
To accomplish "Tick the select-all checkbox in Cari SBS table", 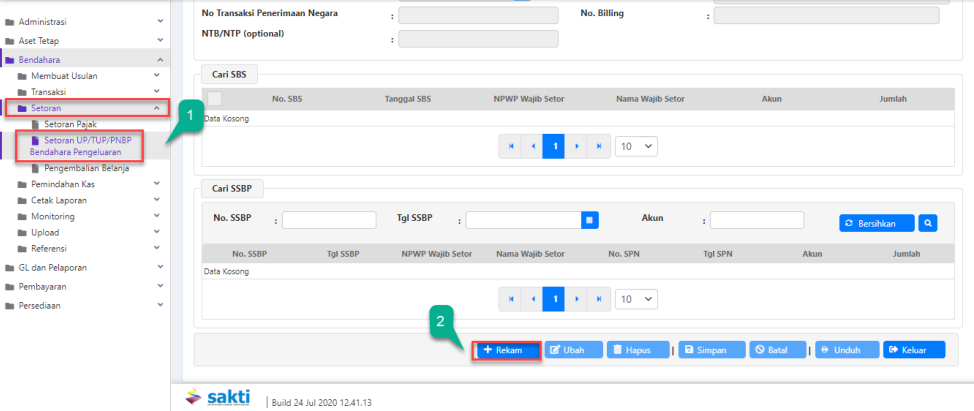I will 214,99.
